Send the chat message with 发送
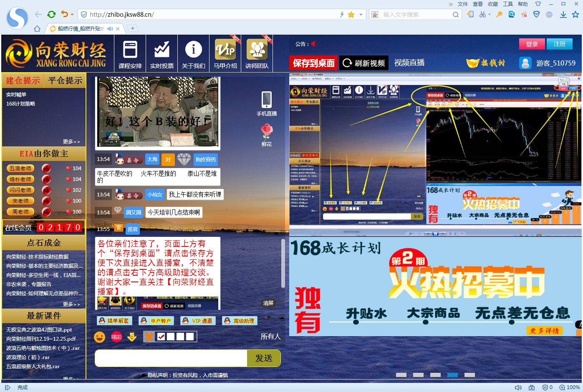 click(264, 358)
